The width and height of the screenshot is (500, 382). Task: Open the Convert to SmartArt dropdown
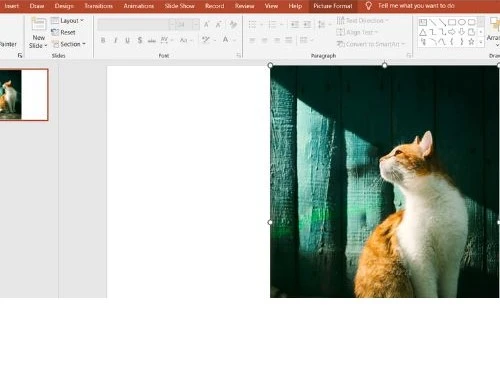pyautogui.click(x=371, y=44)
